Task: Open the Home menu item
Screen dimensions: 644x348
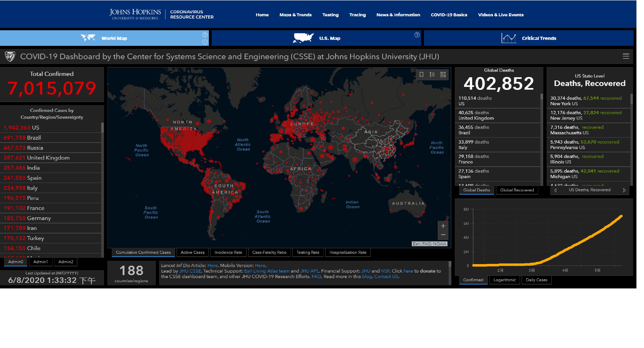Action: tap(262, 15)
